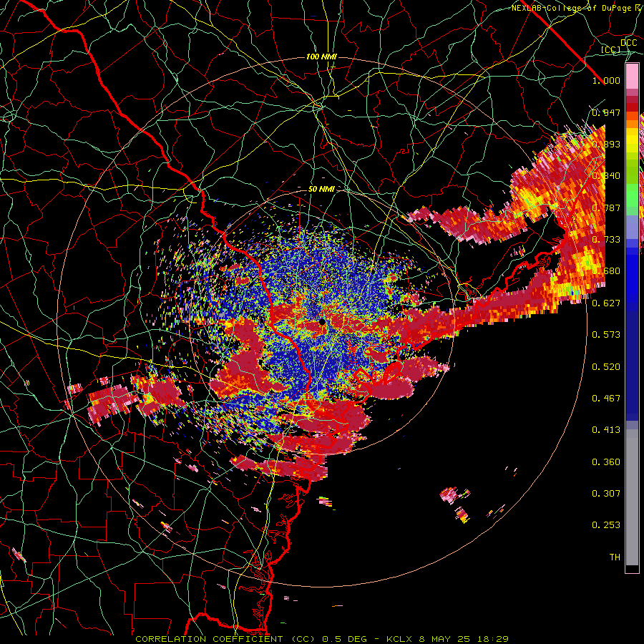Click the 0.893 scale value label
644x644 pixels.
coord(606,144)
